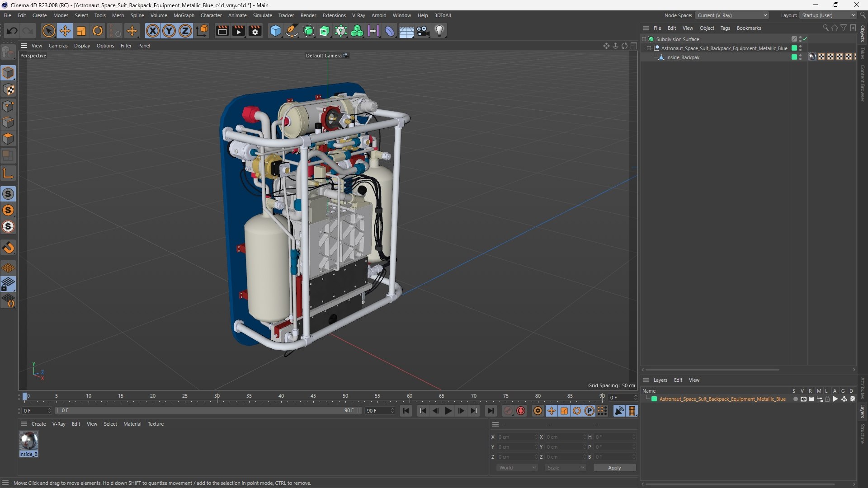
Task: Toggle X axis lock
Action: coord(153,31)
